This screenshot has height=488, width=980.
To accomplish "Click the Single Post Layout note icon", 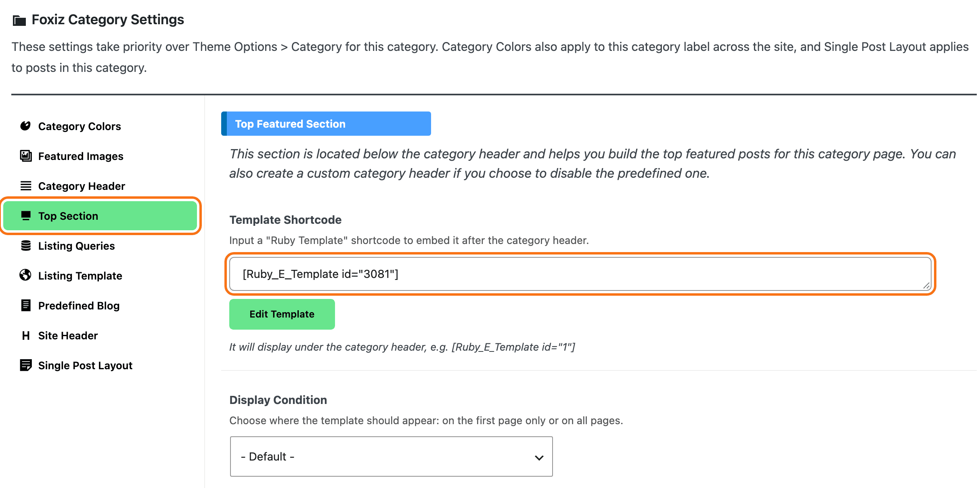I will point(25,365).
